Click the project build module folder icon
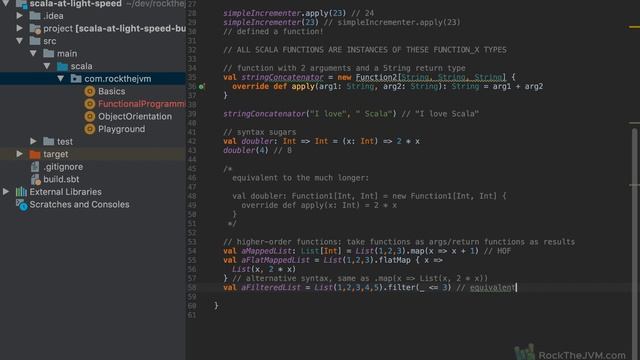Screen dimensions: 640x360 click(35, 29)
